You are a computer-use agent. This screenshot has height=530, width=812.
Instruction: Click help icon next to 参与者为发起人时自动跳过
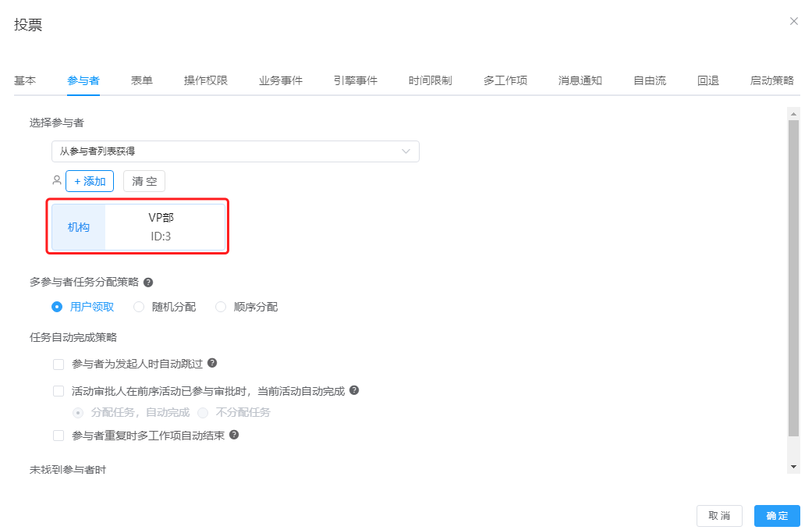coord(212,363)
